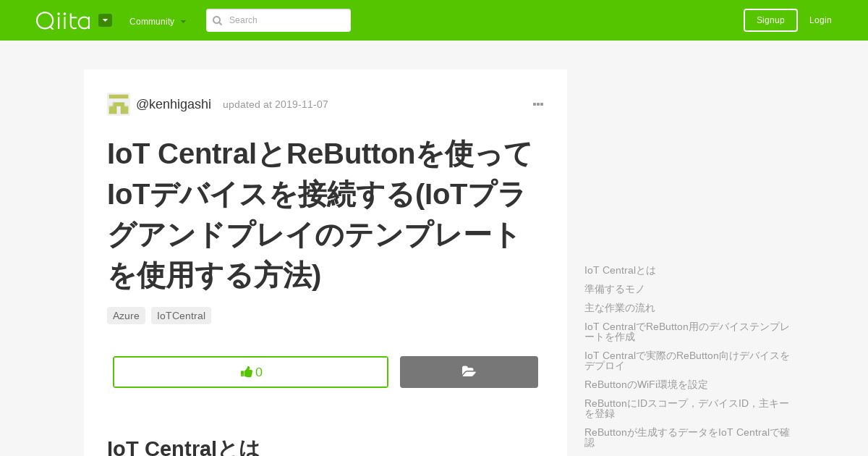
Task: Open the article options ellipsis menu
Action: tap(538, 104)
